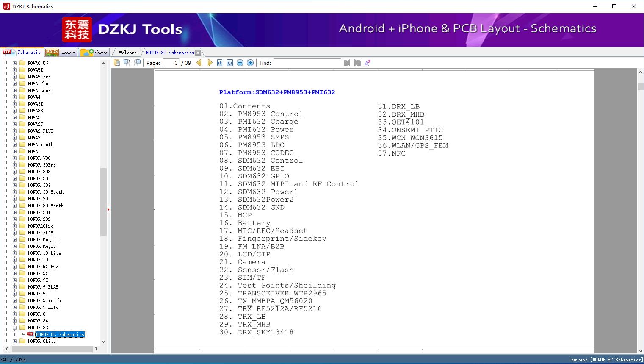The height and width of the screenshot is (364, 644).
Task: Expand the HONOR PLAY folder
Action: click(x=15, y=233)
